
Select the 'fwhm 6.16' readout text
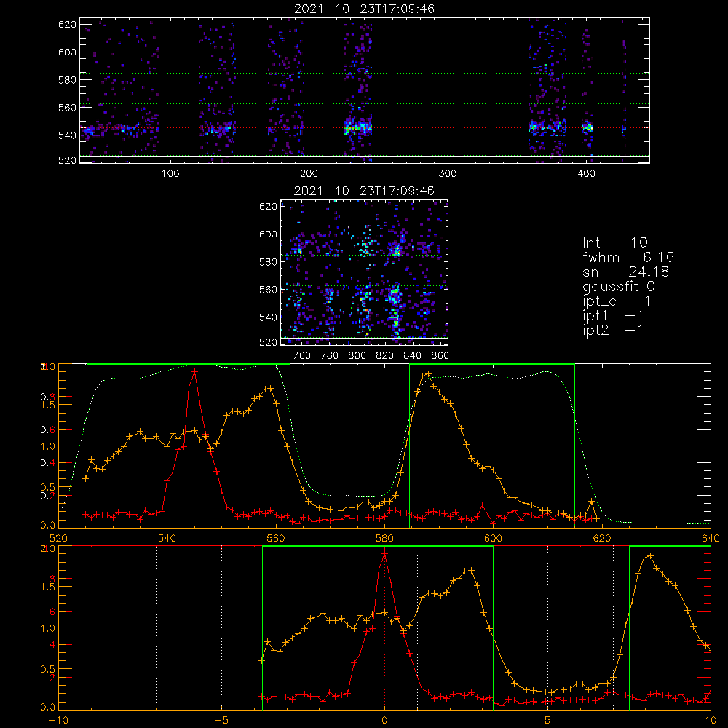point(628,257)
